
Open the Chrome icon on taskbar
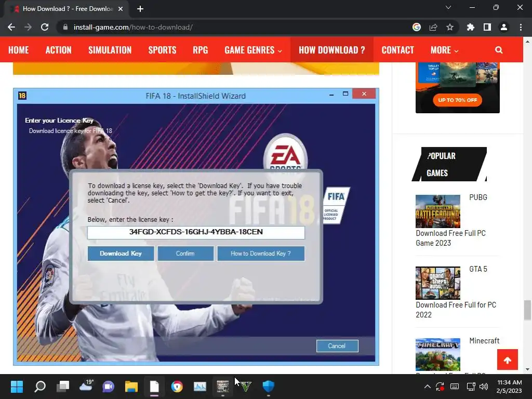coord(177,386)
